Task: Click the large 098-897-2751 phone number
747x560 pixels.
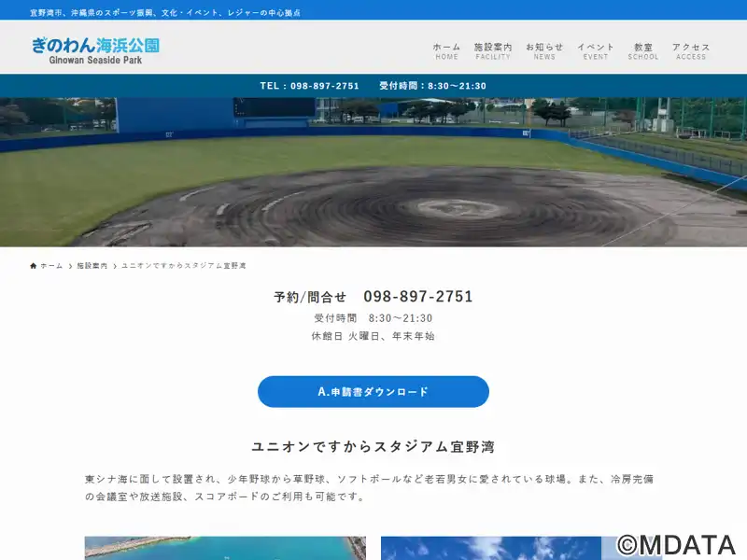Action: pos(417,296)
